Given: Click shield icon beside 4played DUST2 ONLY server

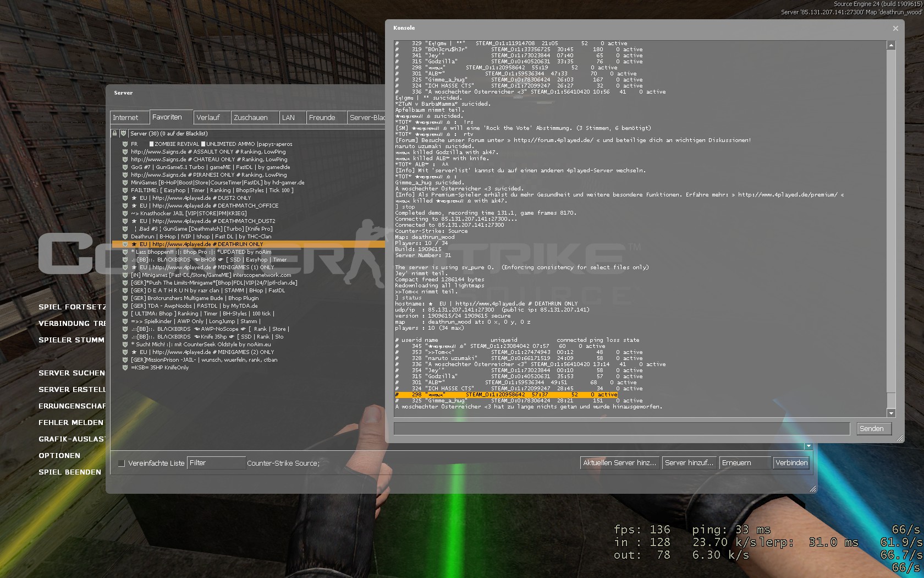Looking at the screenshot, I should coord(125,198).
